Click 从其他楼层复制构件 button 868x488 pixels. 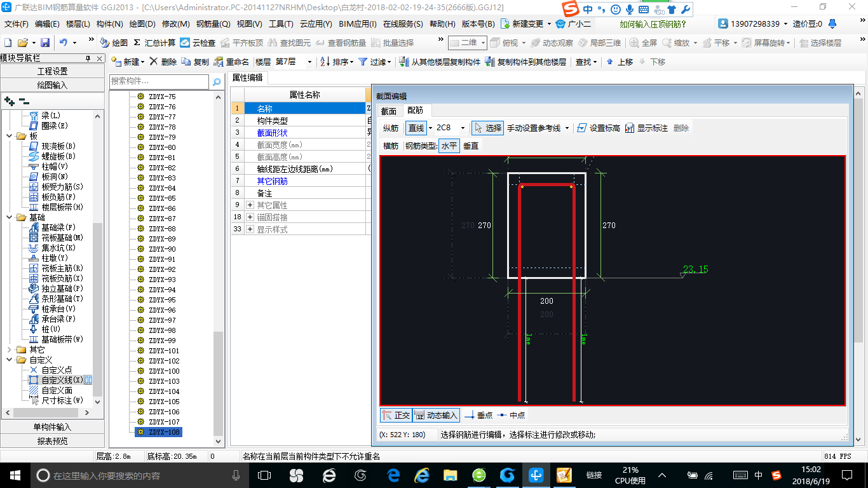coord(440,62)
